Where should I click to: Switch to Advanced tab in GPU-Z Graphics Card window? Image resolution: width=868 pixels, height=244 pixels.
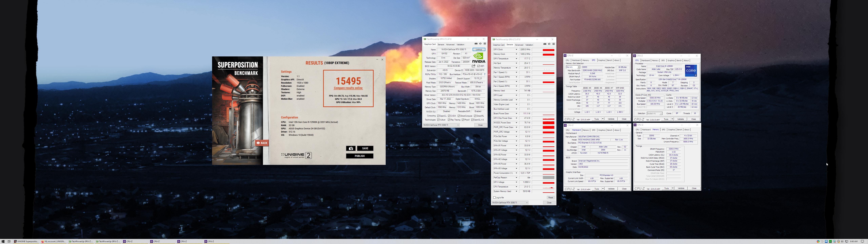[x=450, y=45]
